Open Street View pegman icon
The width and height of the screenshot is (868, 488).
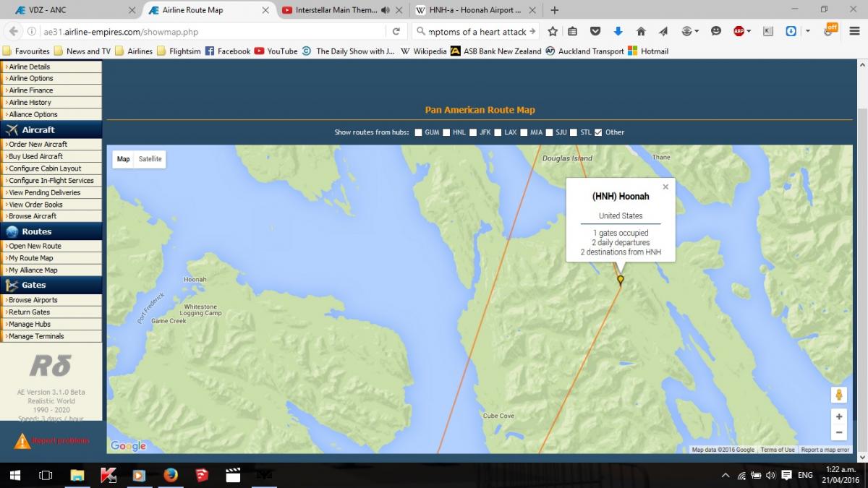point(839,395)
